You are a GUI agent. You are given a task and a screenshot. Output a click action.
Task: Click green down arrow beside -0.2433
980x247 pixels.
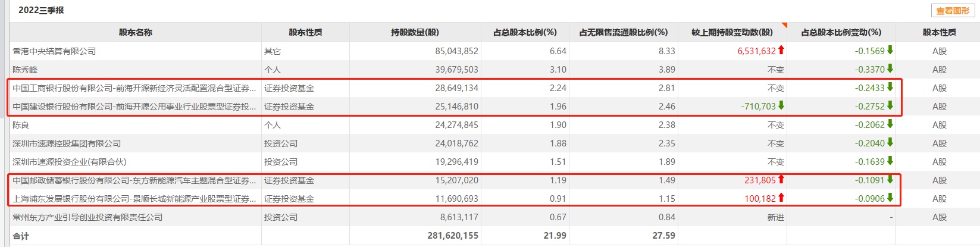tap(890, 87)
